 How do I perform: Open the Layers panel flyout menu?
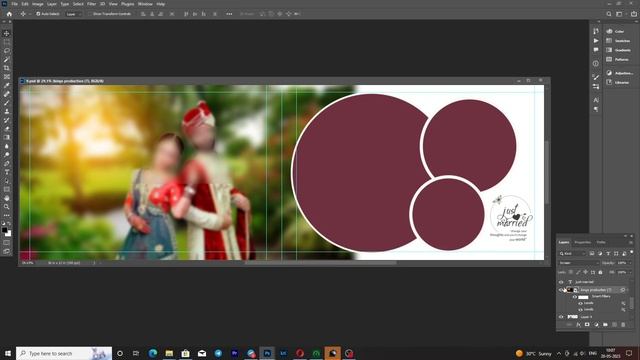(631, 242)
